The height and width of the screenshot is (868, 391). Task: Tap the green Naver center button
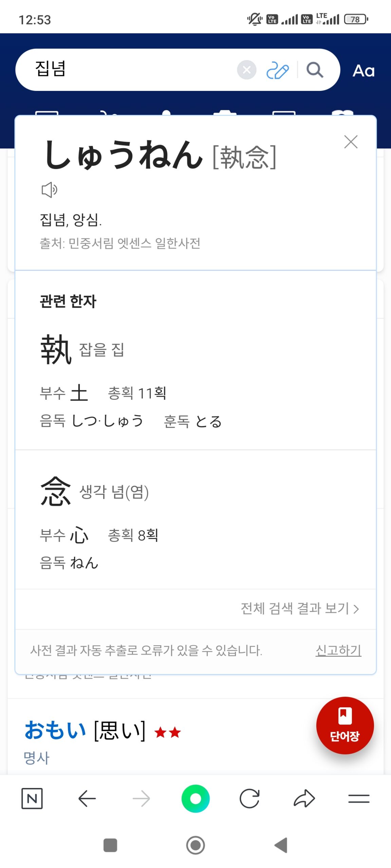[x=195, y=798]
